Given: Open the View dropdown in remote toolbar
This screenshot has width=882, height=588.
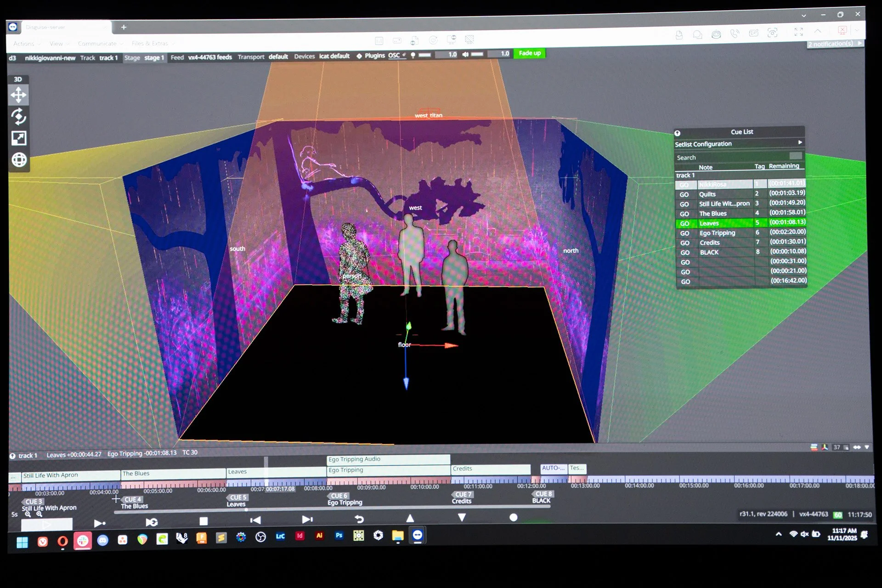Looking at the screenshot, I should 59,44.
